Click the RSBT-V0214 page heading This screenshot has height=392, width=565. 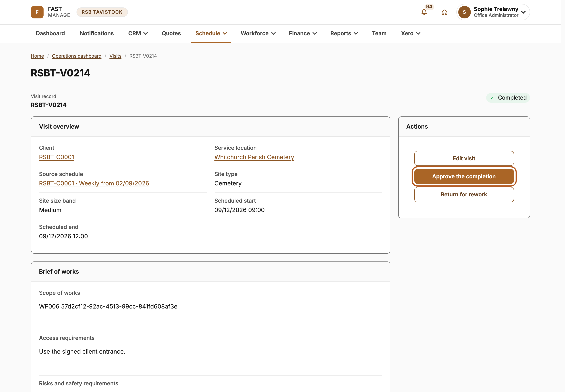tap(60, 73)
